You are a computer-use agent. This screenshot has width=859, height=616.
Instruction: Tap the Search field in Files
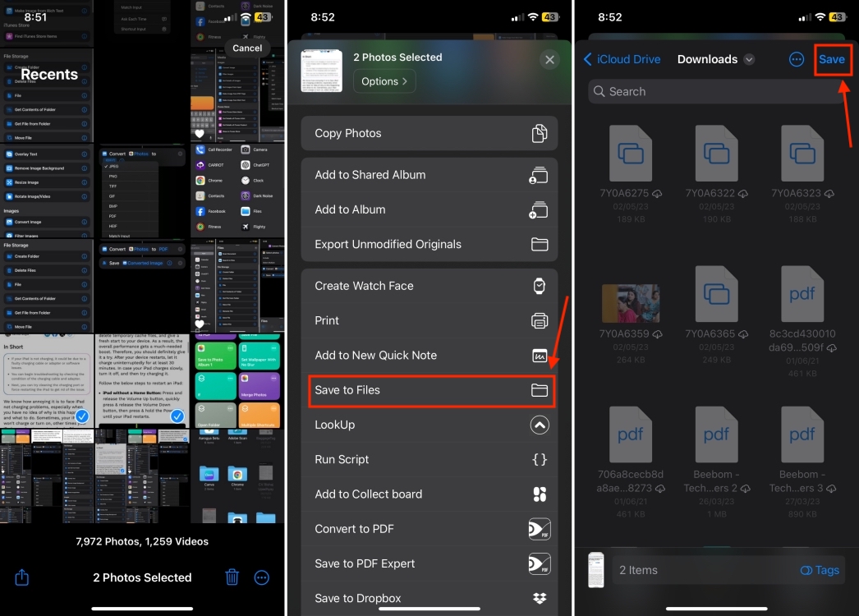point(714,91)
